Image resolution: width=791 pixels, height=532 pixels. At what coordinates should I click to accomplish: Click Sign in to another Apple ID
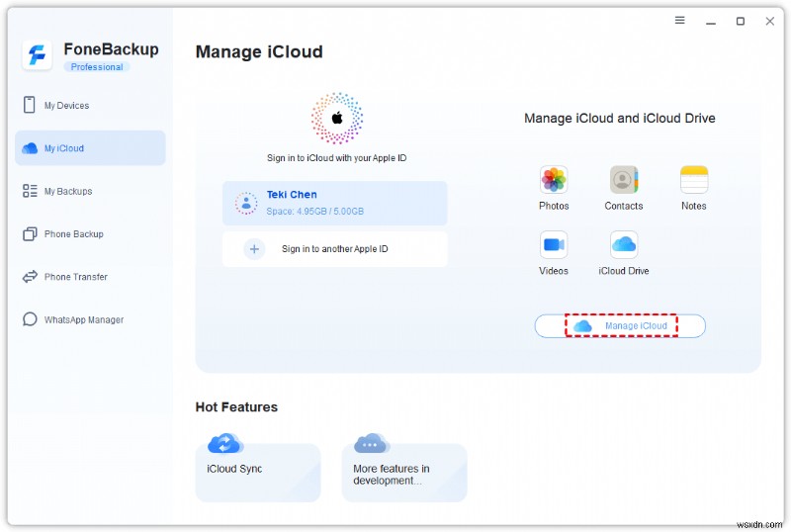[x=334, y=249]
